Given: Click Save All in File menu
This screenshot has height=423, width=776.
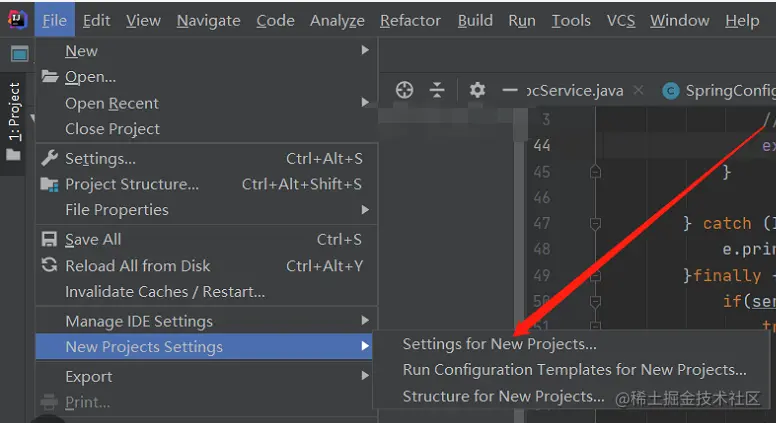Looking at the screenshot, I should (x=93, y=240).
